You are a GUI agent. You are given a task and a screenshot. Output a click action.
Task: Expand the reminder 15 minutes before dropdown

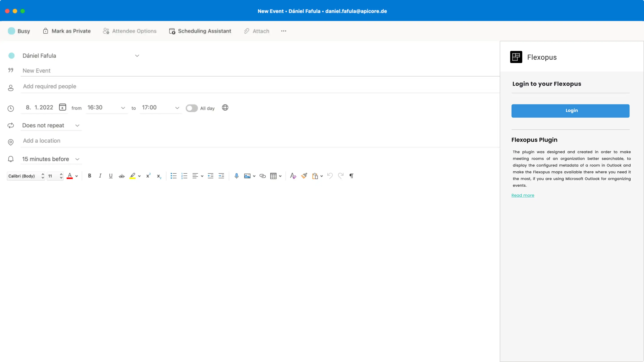click(x=77, y=159)
